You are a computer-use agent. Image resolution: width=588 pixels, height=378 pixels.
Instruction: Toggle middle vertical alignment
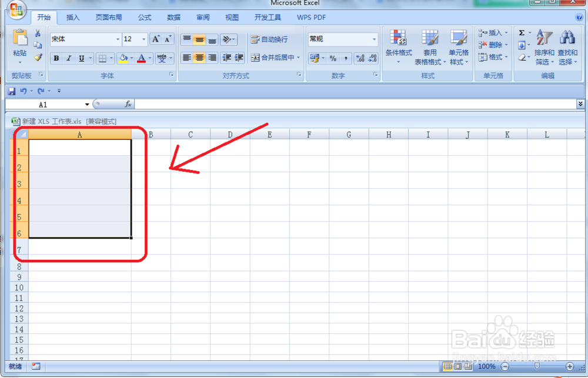[199, 39]
